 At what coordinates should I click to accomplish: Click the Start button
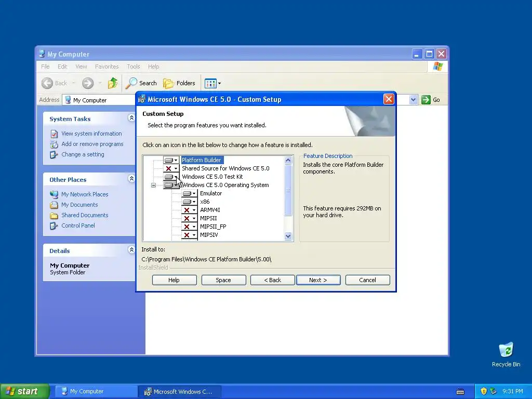click(24, 391)
